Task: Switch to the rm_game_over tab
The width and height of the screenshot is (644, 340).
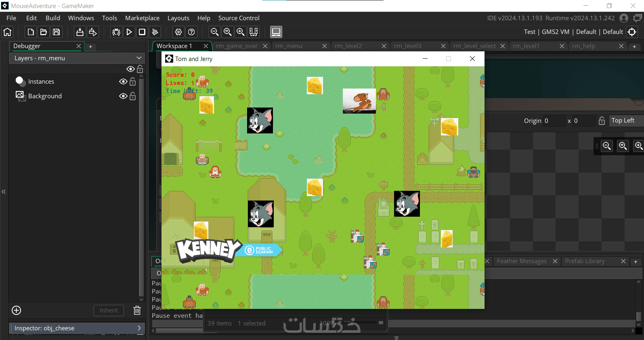Action: pyautogui.click(x=237, y=46)
